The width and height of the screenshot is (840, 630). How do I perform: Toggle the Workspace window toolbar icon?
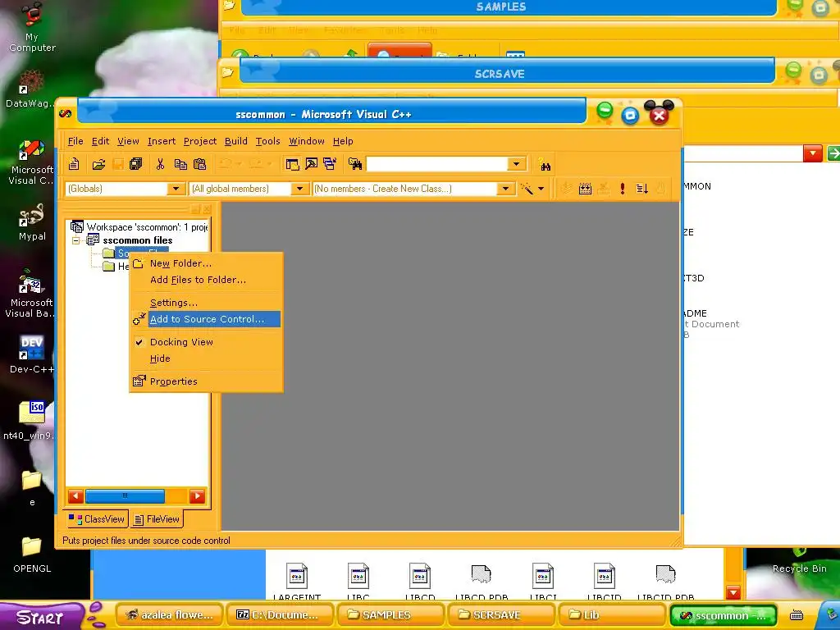coord(293,164)
